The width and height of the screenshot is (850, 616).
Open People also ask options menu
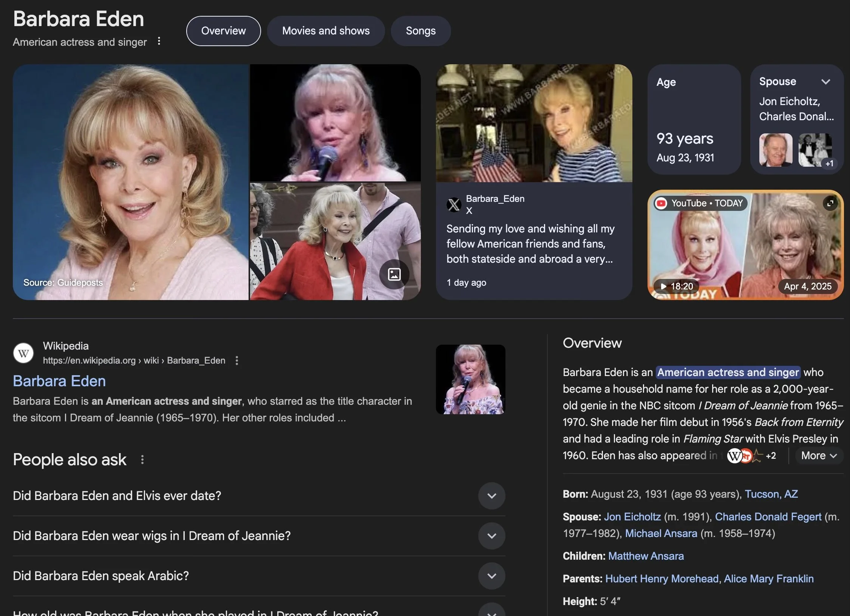[x=142, y=460]
